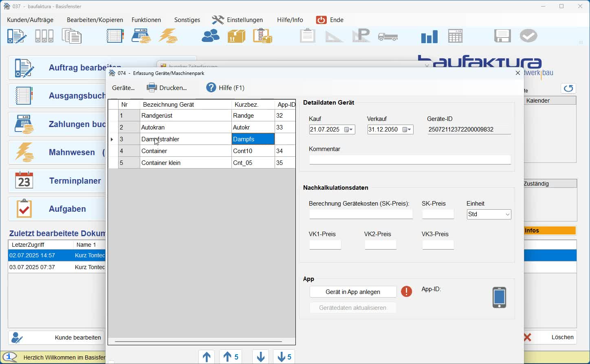Click the refresh icon above Kalender
This screenshot has width=590, height=364.
pyautogui.click(x=568, y=88)
